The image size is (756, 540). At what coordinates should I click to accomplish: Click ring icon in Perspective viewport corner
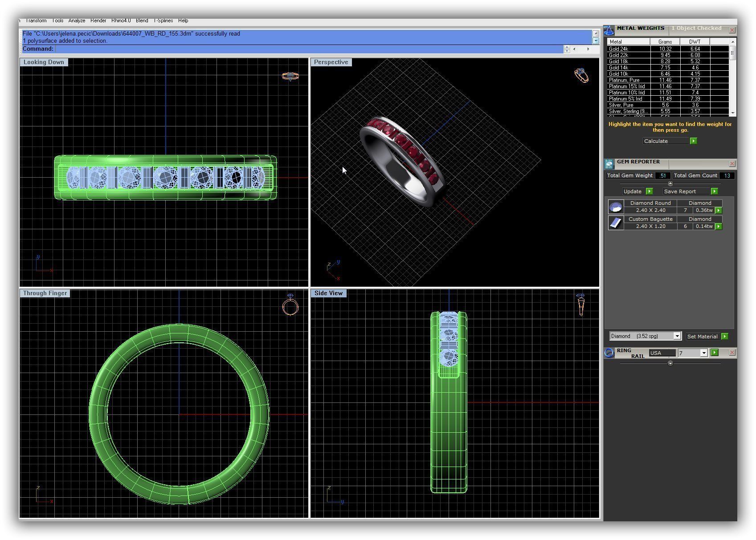click(581, 75)
